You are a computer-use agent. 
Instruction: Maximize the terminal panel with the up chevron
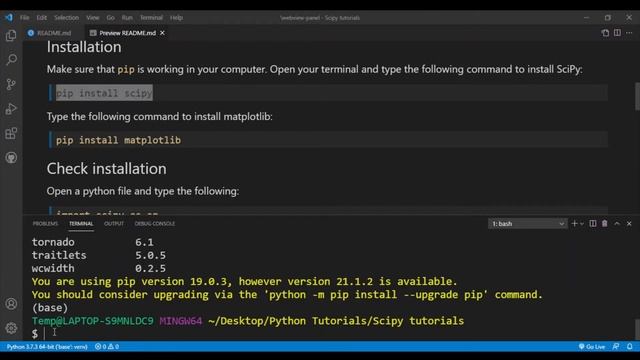point(617,224)
